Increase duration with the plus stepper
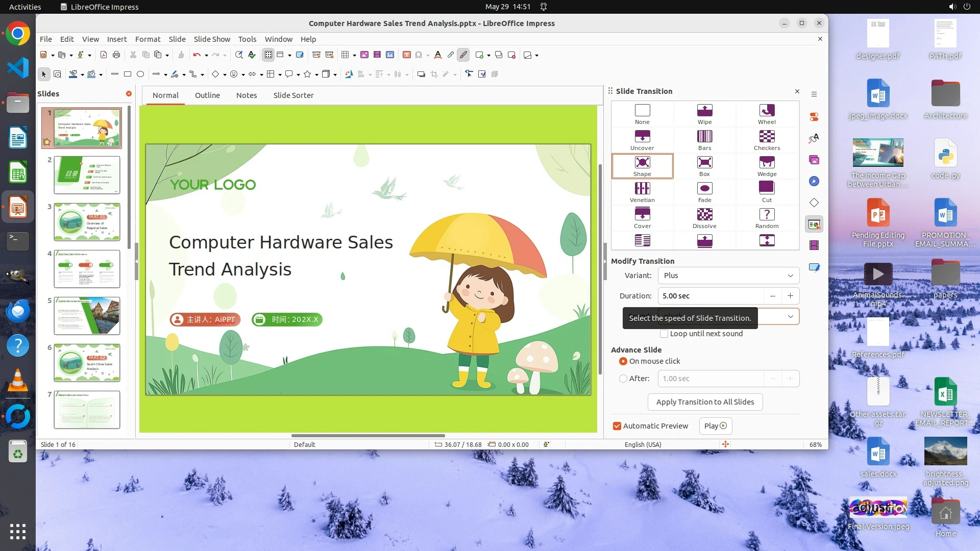The height and width of the screenshot is (551, 980). coord(790,296)
